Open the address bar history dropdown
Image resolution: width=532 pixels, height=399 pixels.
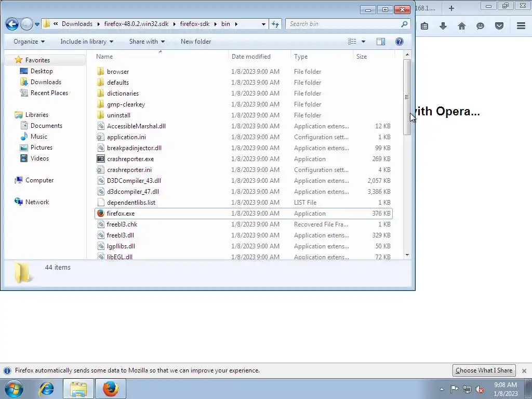263,24
